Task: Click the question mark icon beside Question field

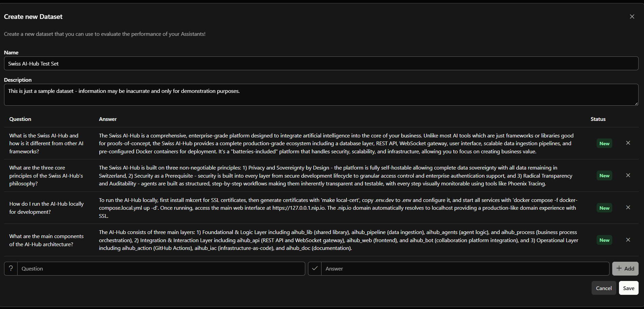Action: tap(11, 268)
